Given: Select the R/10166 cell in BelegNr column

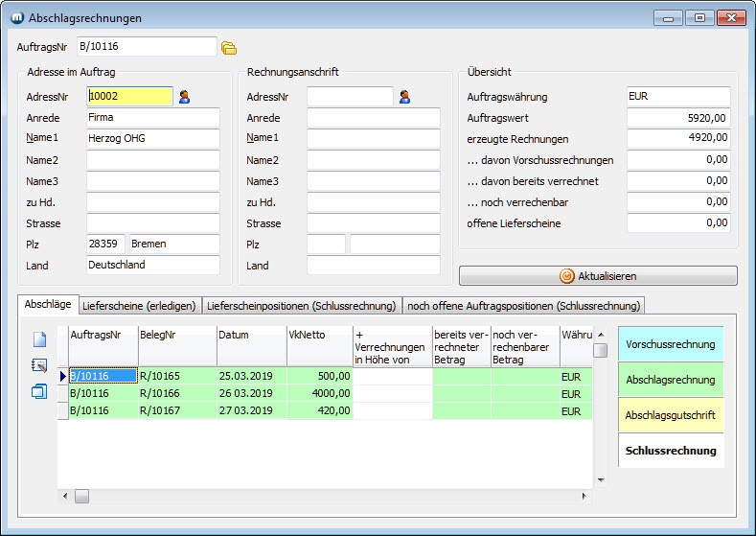Looking at the screenshot, I should [176, 394].
